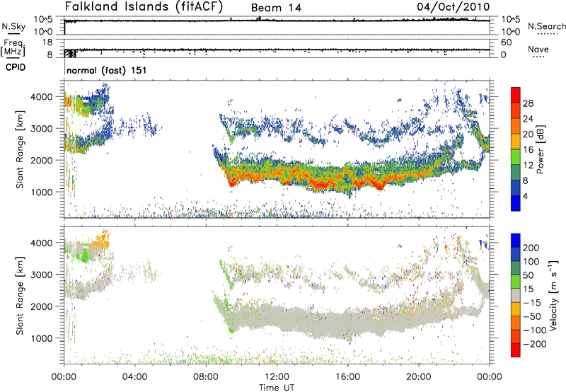Screen dimensions: 566x392
Task: Click the "16" label on Power colorbar
Action: click(528, 150)
